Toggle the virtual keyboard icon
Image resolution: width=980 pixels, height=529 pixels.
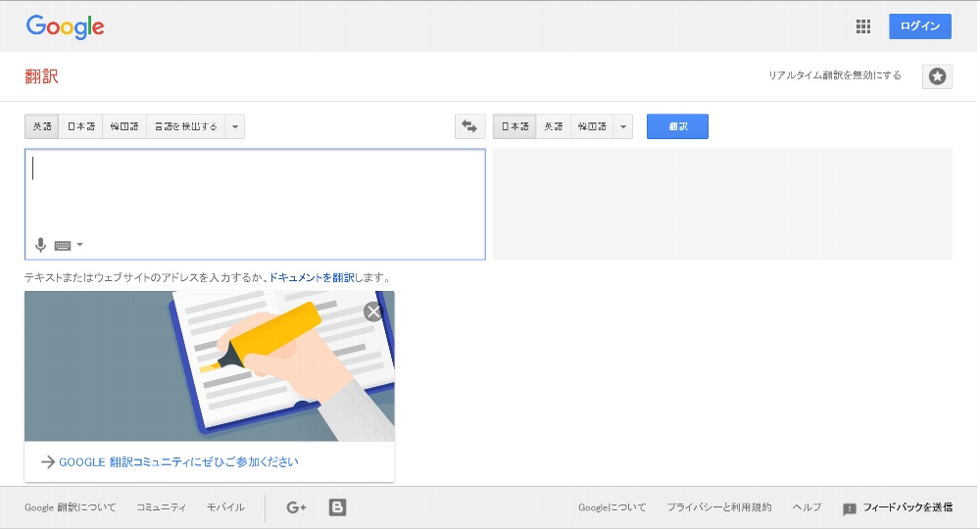pos(63,246)
